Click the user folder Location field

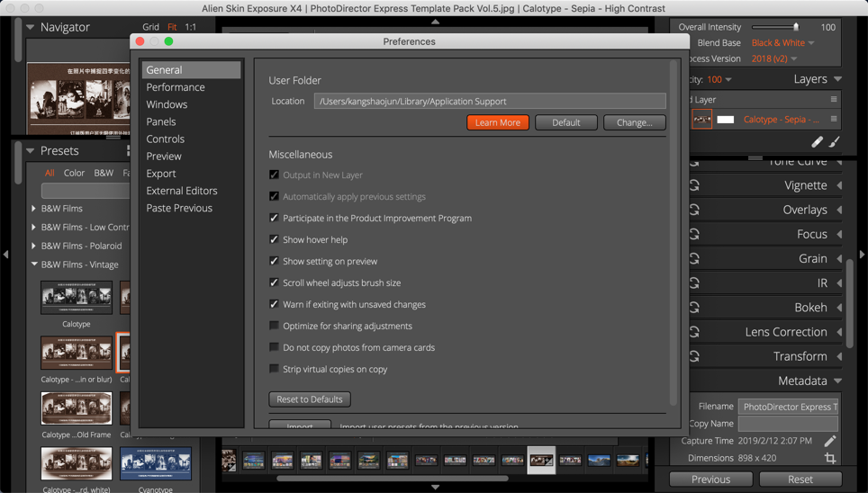click(490, 102)
